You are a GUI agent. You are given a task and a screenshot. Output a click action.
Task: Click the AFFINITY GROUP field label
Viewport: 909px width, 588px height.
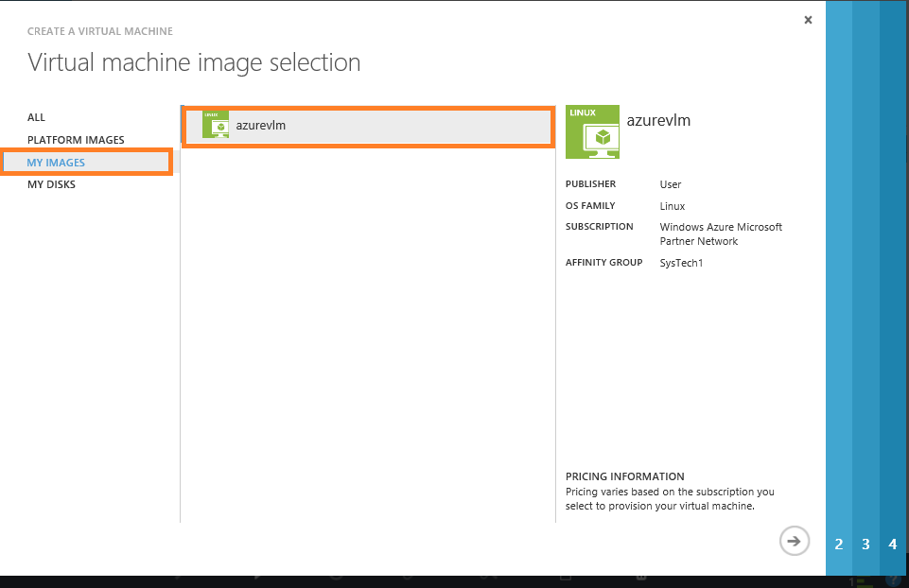point(604,263)
